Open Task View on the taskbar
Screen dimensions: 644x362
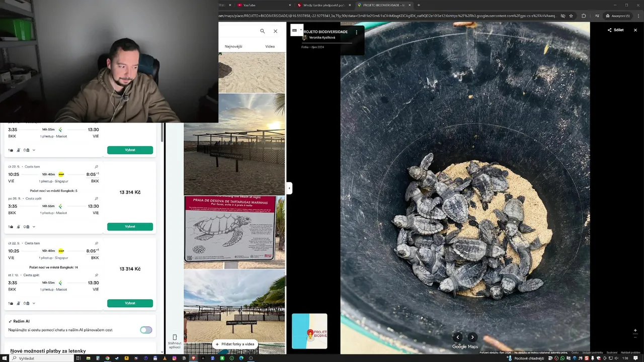click(x=78, y=358)
